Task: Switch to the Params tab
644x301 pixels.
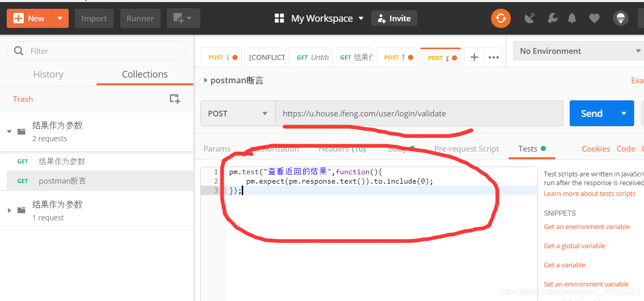Action: pos(217,149)
